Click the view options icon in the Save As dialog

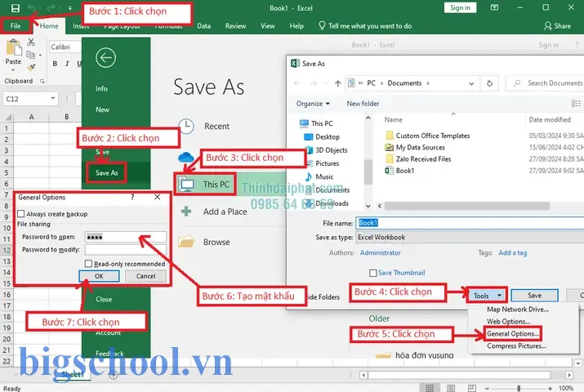(x=576, y=104)
